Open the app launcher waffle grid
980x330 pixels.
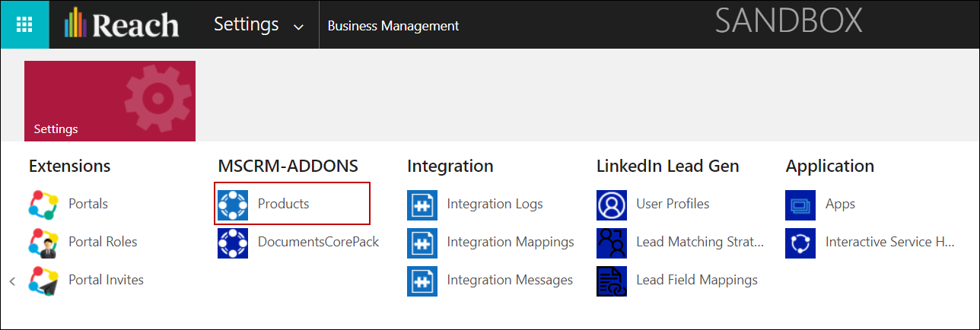24,24
